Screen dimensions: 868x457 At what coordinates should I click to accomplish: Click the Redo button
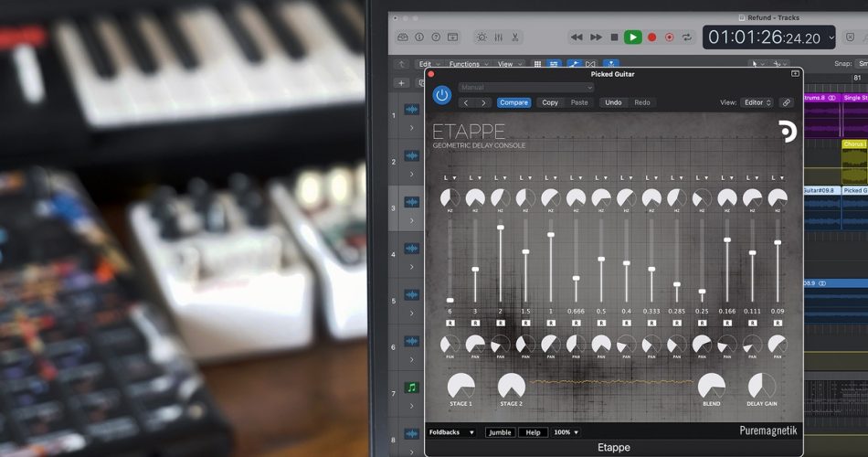click(642, 102)
